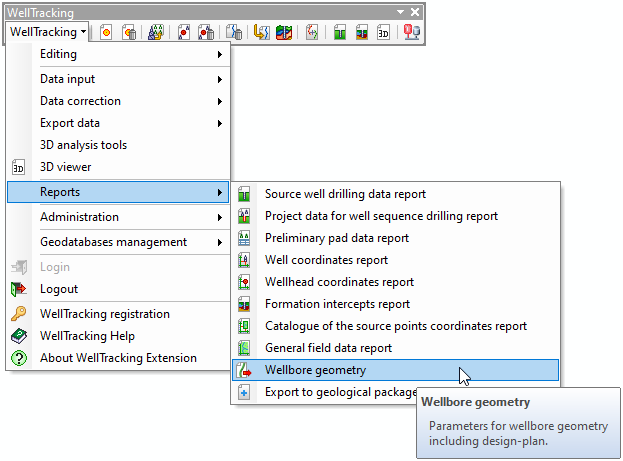
Task: Click the Well coordinates report icon
Action: [244, 260]
